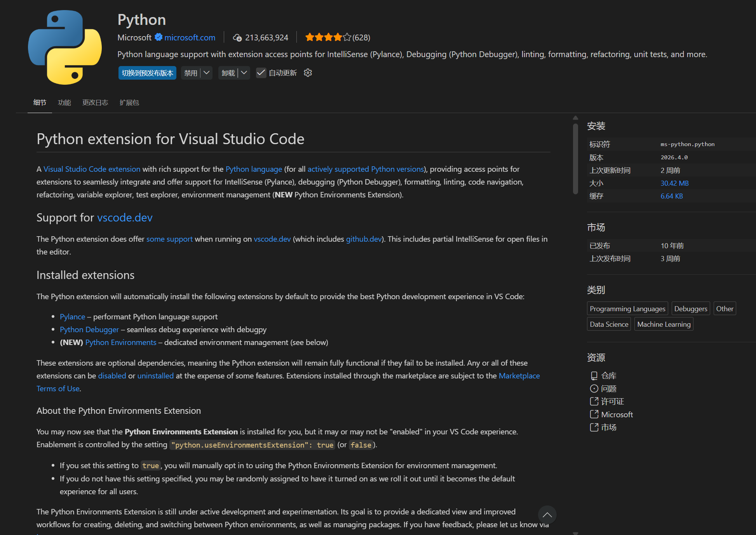The width and height of the screenshot is (756, 535).
Task: Select the Machine Learning category tag
Action: click(664, 324)
